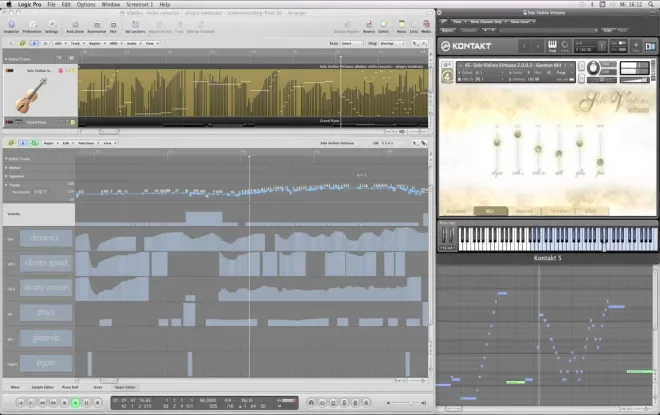This screenshot has width=660, height=415.
Task: Open the Inspector from the Arrange toolbar
Action: [11, 25]
